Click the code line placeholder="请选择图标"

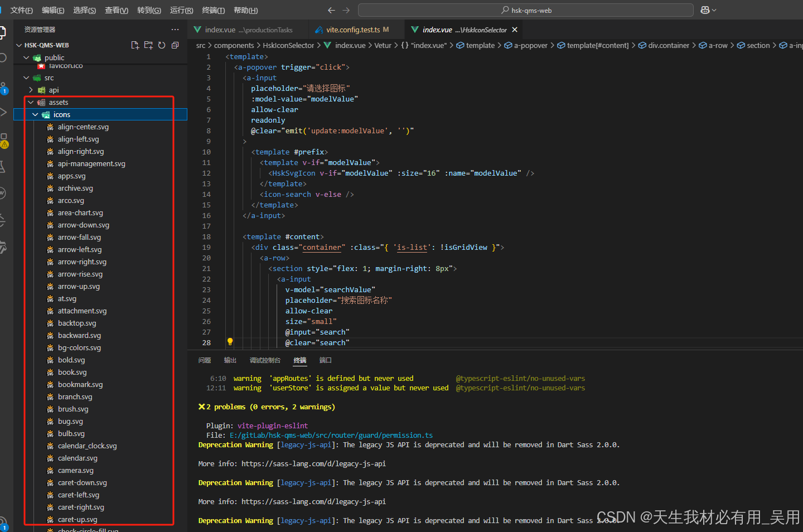[301, 88]
